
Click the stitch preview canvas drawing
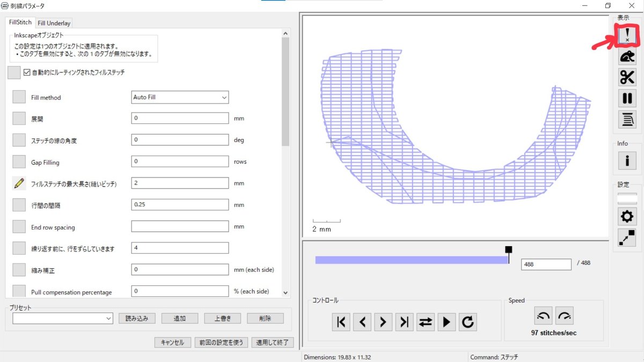(x=456, y=126)
